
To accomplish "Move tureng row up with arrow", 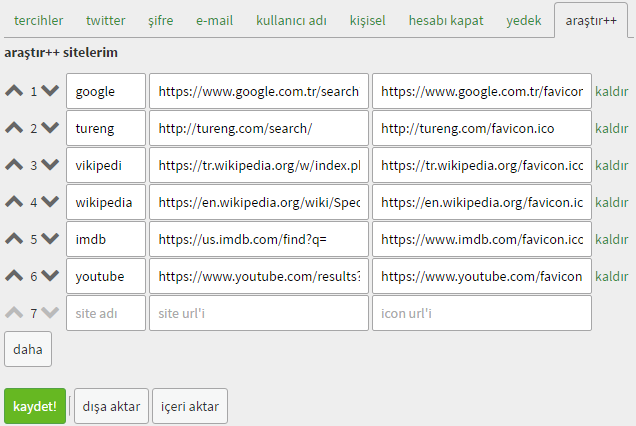I will pyautogui.click(x=14, y=128).
